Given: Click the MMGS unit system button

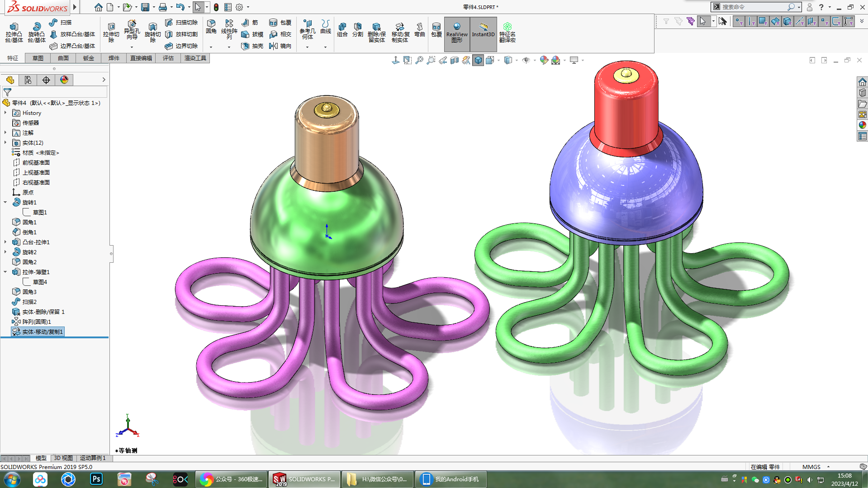Looking at the screenshot, I should [811, 467].
